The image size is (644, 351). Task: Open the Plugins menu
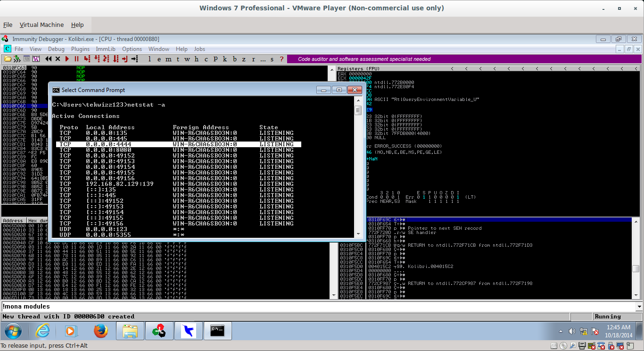tap(80, 49)
